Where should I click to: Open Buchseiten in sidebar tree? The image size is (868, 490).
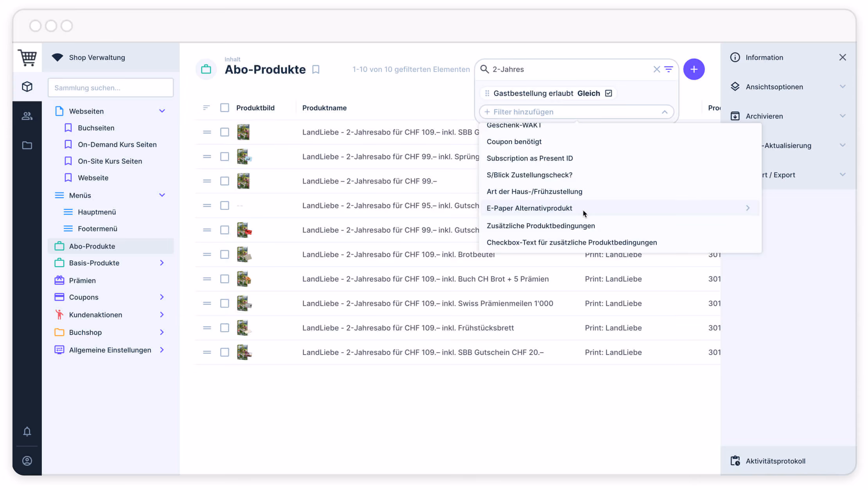pyautogui.click(x=96, y=128)
